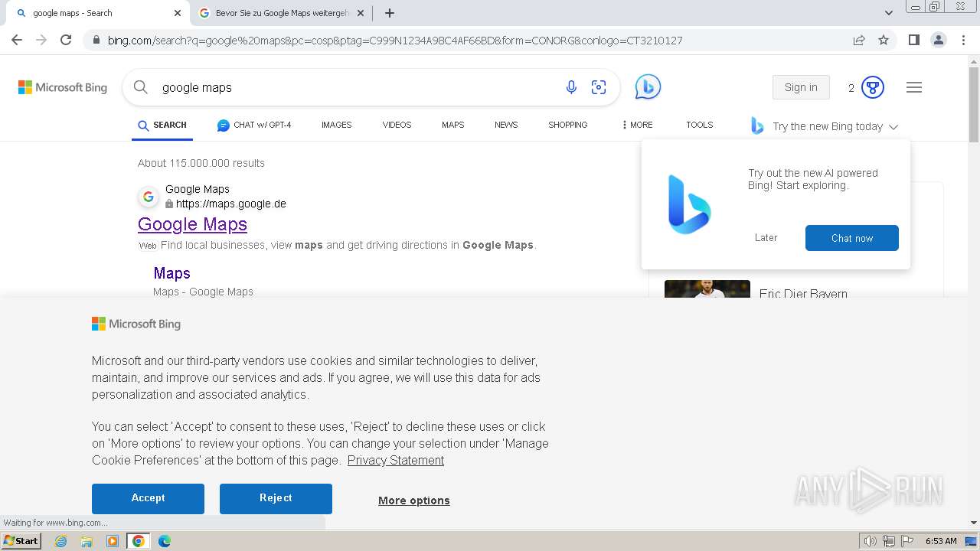Viewport: 980px width, 551px height.
Task: Open Internet Explorer from taskbar
Action: tap(60, 541)
